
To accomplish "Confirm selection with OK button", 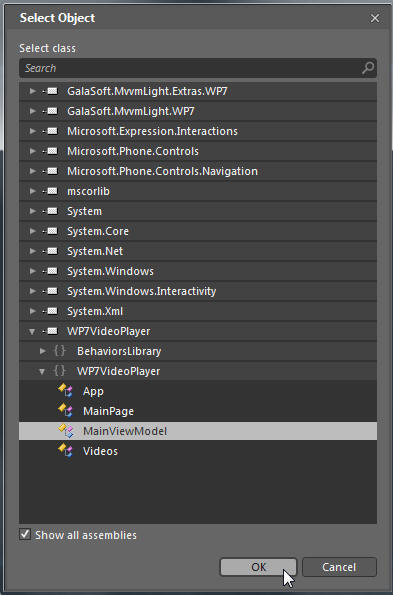I will 258,567.
